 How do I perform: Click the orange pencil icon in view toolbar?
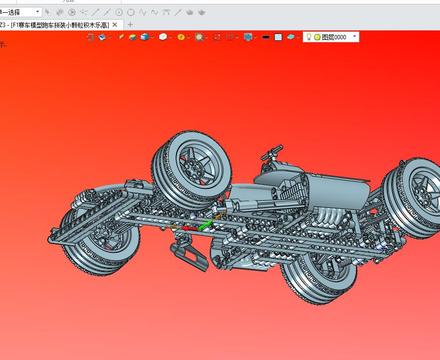pos(121,37)
